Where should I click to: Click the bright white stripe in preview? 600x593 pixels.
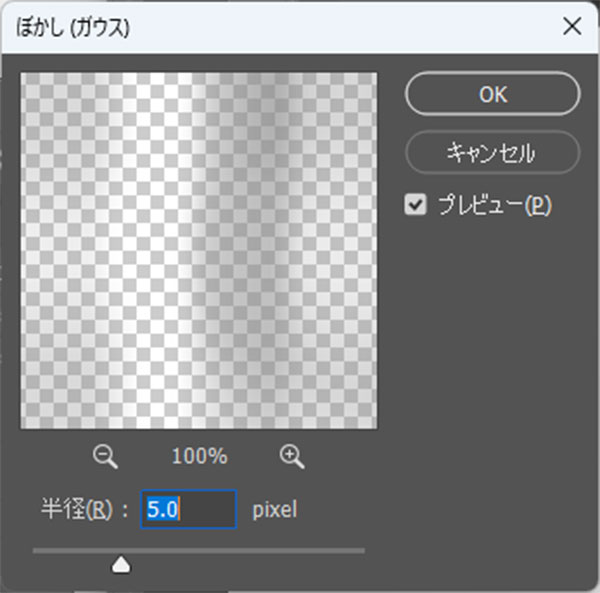tap(163, 249)
